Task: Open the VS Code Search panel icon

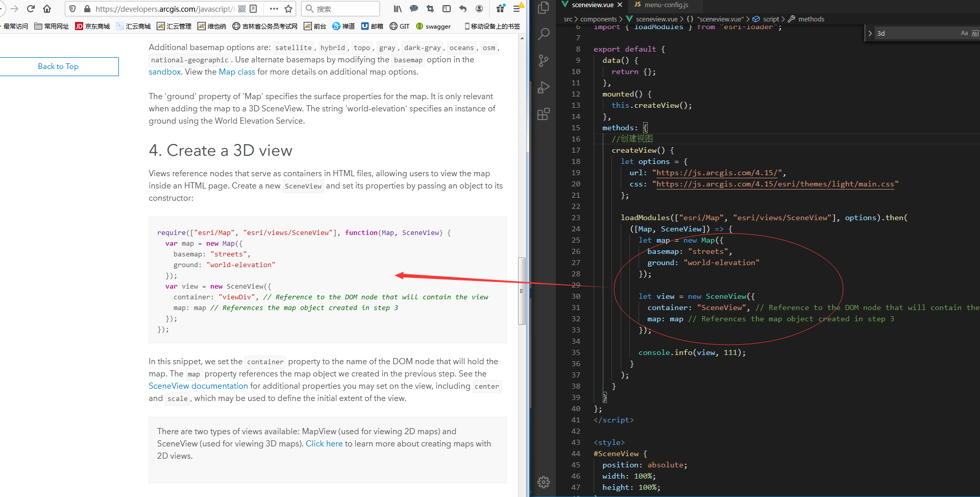Action: click(x=544, y=34)
